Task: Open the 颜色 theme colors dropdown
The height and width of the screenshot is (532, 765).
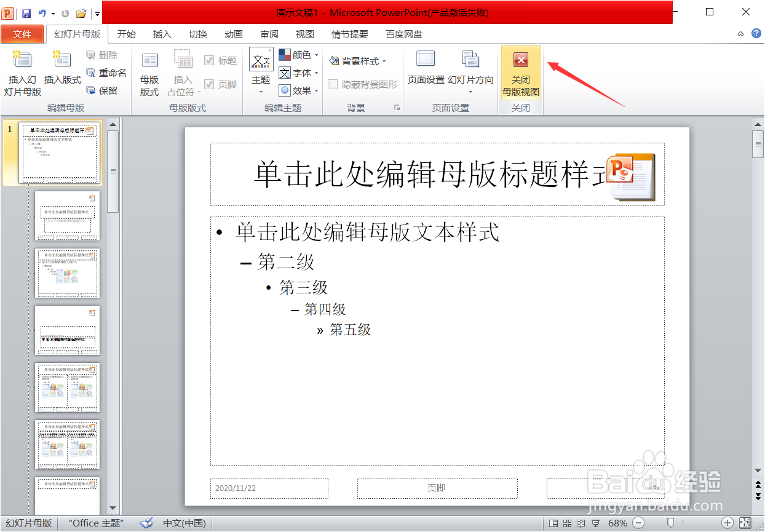Action: coord(299,55)
